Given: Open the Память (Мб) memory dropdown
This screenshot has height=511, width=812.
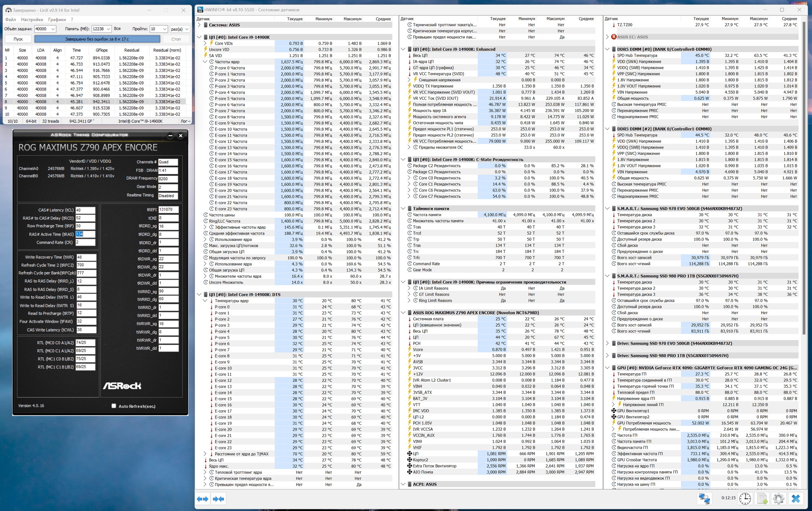Looking at the screenshot, I should pyautogui.click(x=108, y=29).
